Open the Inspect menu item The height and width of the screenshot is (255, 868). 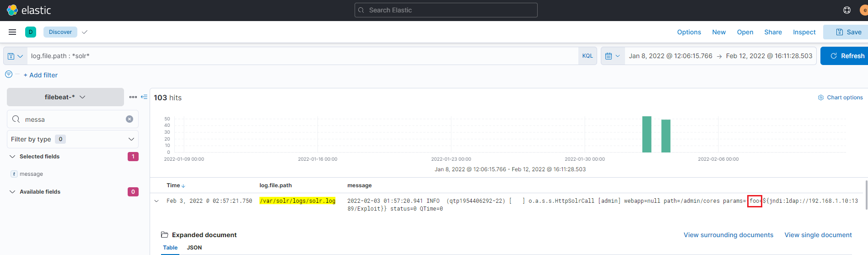tap(804, 32)
